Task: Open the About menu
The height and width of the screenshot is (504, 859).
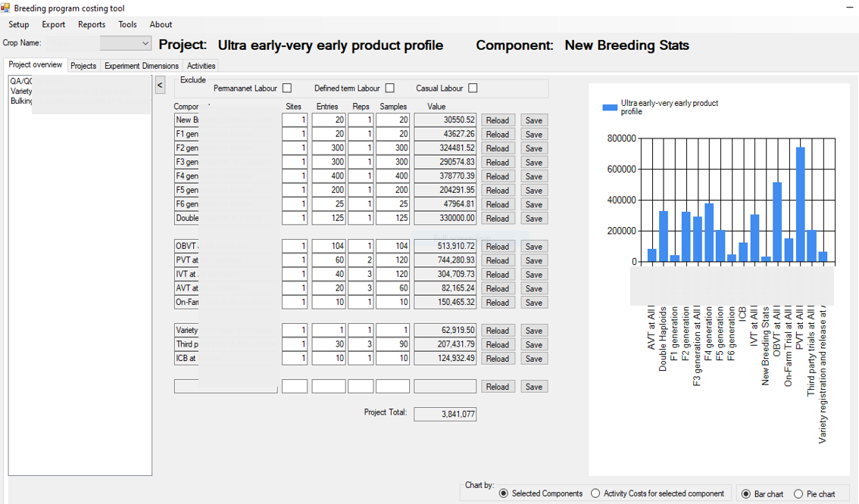Action: click(x=161, y=25)
